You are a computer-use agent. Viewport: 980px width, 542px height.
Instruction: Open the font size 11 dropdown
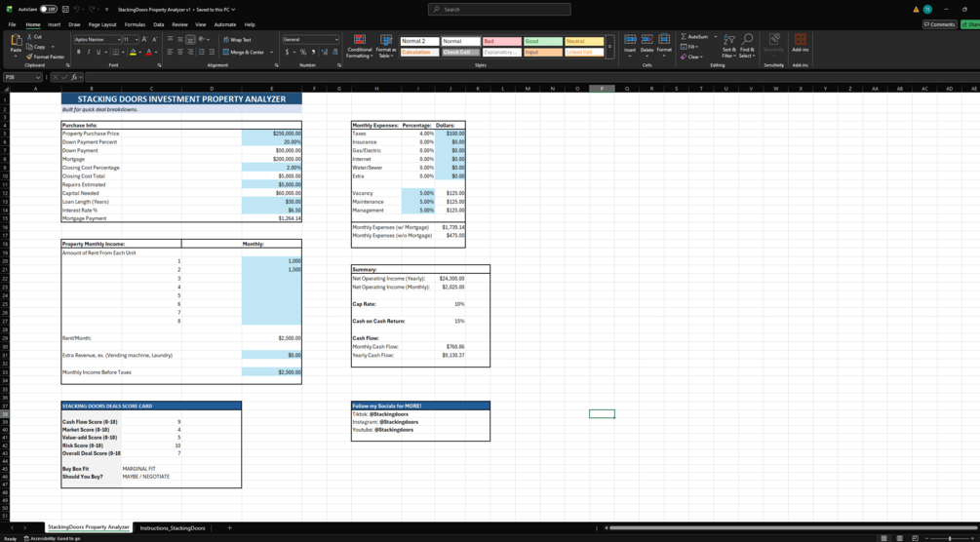point(137,39)
